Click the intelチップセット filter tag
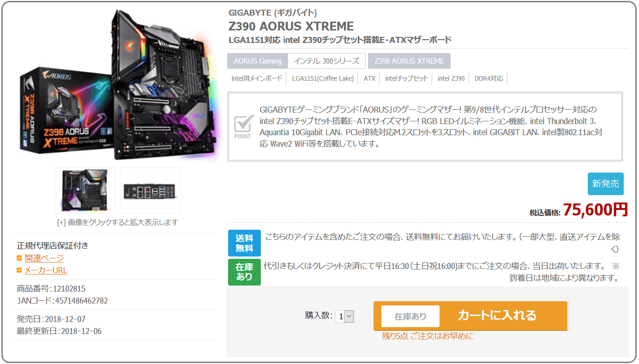This screenshot has height=364, width=639. [x=407, y=78]
